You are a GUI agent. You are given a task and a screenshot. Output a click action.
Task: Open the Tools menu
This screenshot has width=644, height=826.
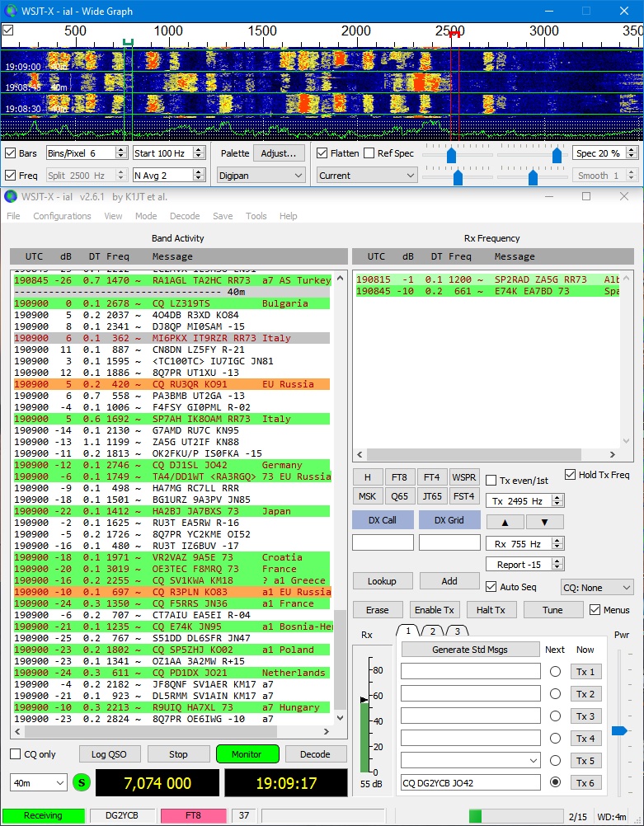pos(256,216)
